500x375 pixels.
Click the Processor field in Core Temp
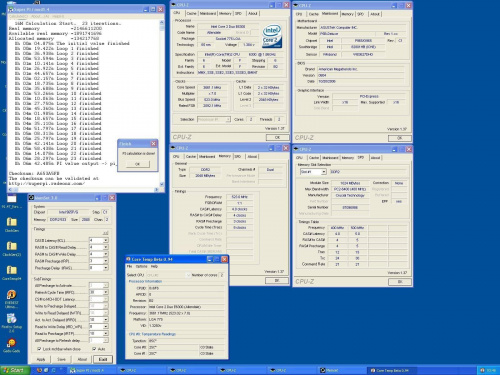[187, 307]
